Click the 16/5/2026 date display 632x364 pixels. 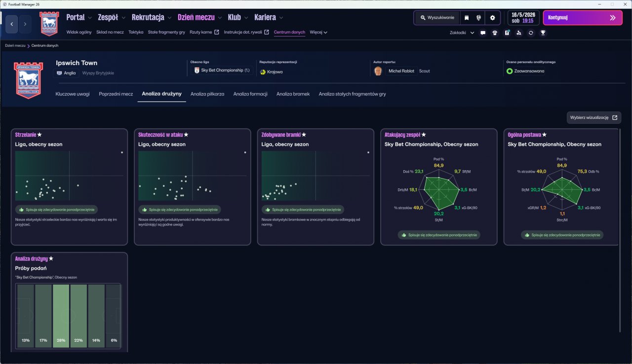(523, 18)
